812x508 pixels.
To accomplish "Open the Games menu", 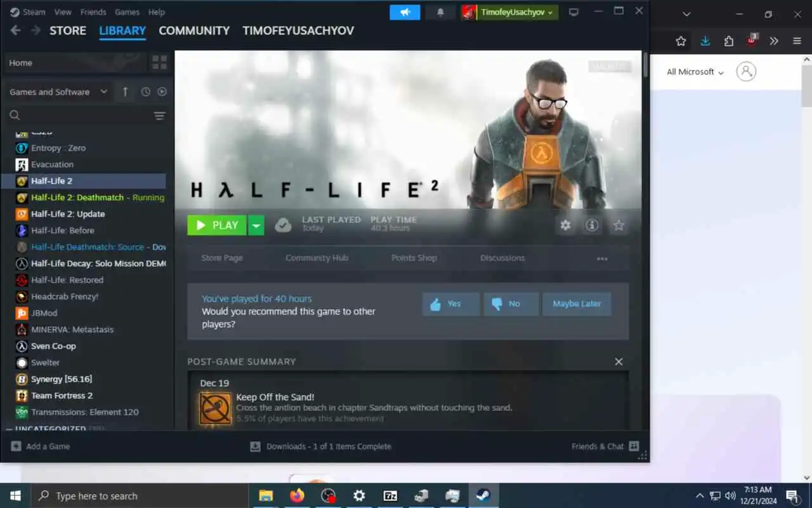I will point(127,12).
